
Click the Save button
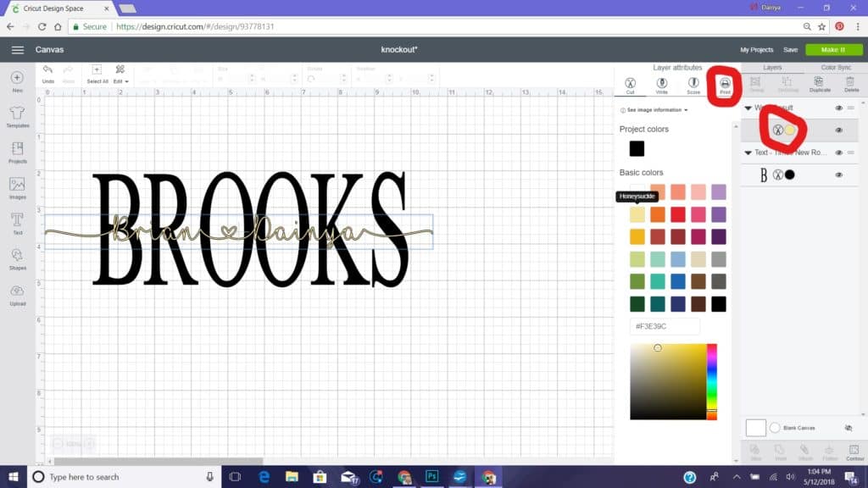click(790, 50)
